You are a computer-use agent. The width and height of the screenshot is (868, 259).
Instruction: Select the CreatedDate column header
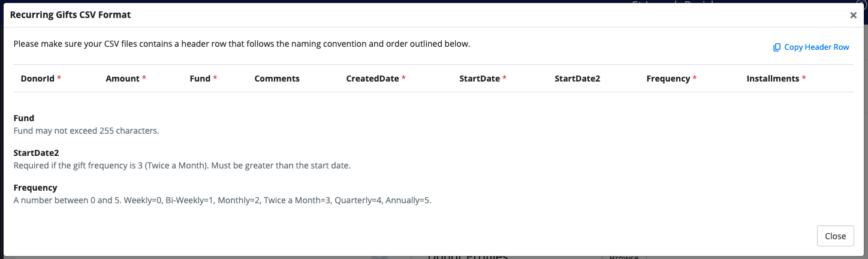pyautogui.click(x=373, y=79)
